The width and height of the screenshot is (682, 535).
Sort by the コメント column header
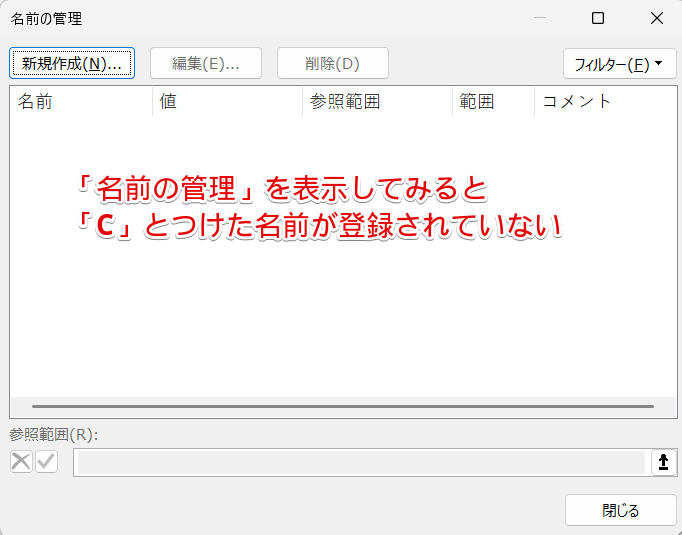coord(605,101)
